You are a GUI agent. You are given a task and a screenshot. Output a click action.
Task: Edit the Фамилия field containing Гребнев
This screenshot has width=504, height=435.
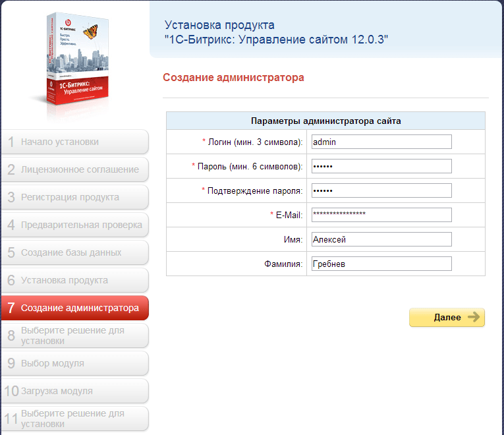[x=381, y=264]
